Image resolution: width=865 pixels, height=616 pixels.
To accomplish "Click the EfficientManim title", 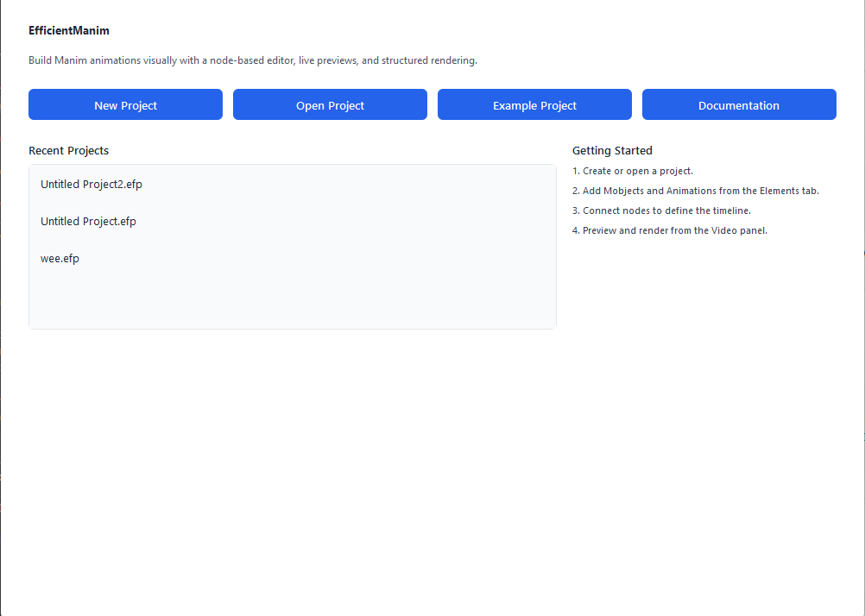I will coord(69,30).
